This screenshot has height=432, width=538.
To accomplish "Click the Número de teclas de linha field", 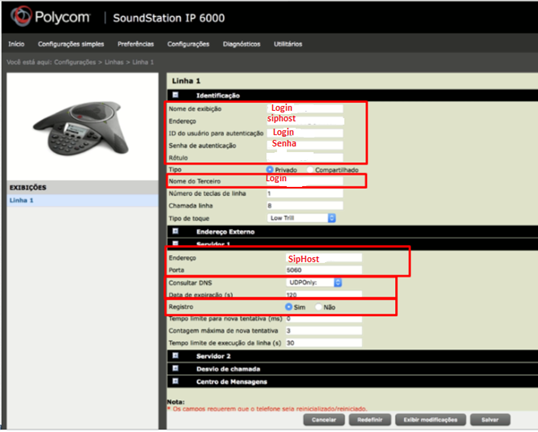I will click(305, 194).
